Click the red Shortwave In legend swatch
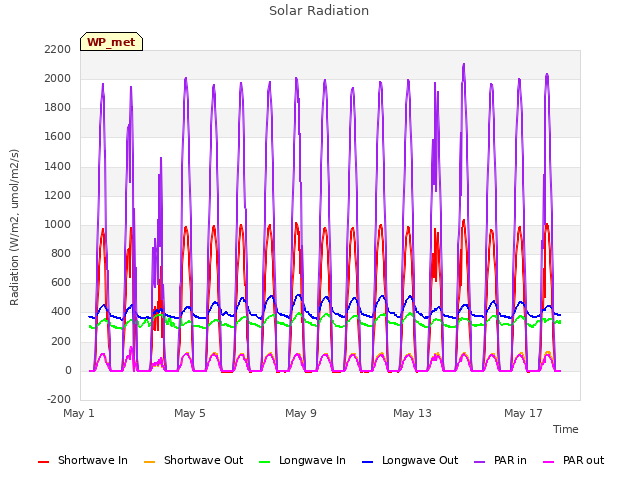 coord(43,462)
